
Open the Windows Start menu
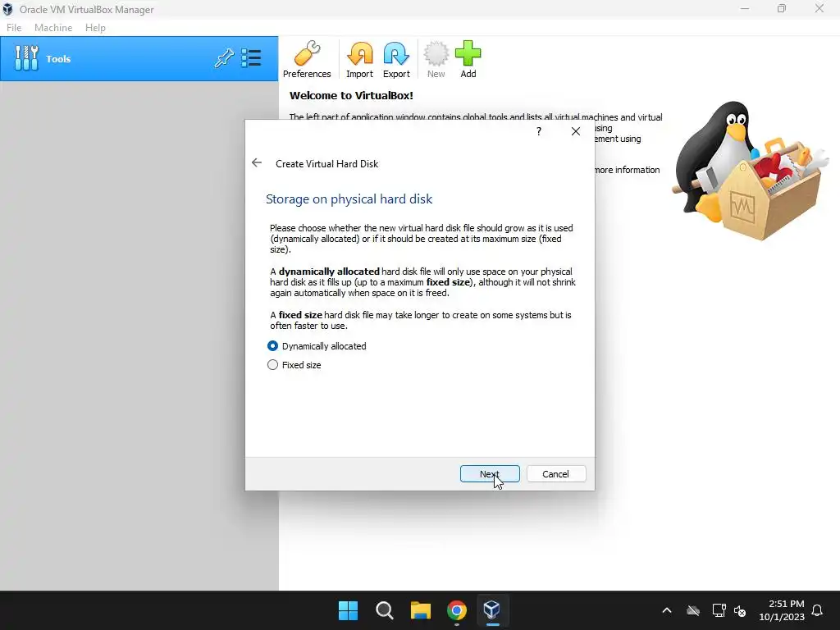348,610
